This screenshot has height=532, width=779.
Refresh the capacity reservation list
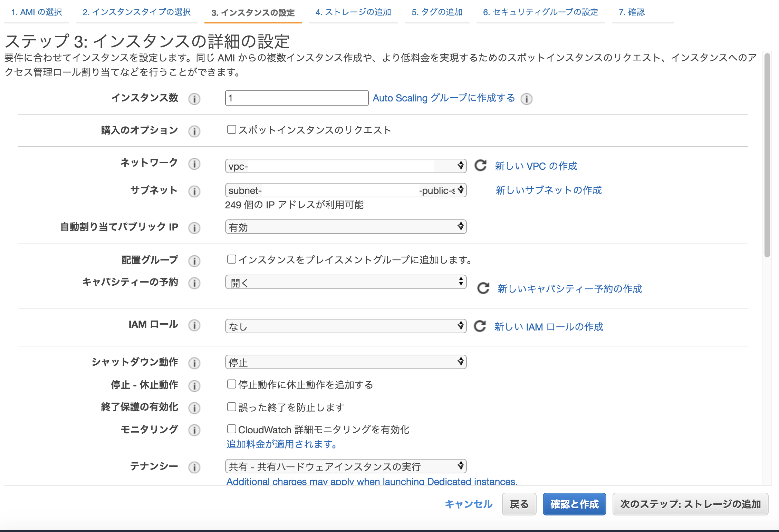(x=483, y=288)
